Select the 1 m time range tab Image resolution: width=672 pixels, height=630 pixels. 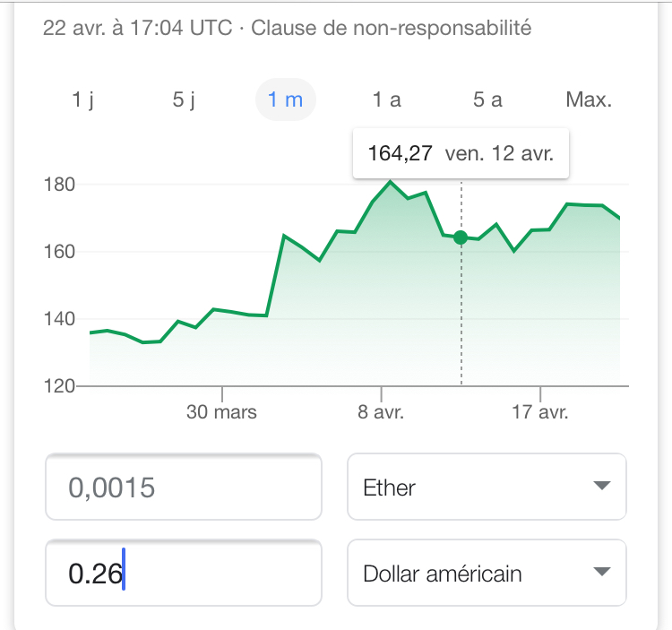286,99
